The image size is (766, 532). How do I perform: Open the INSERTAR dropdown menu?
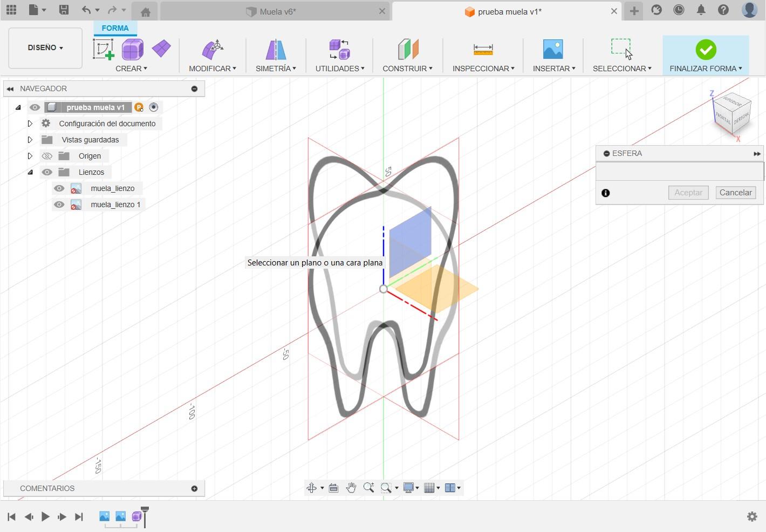coord(554,69)
